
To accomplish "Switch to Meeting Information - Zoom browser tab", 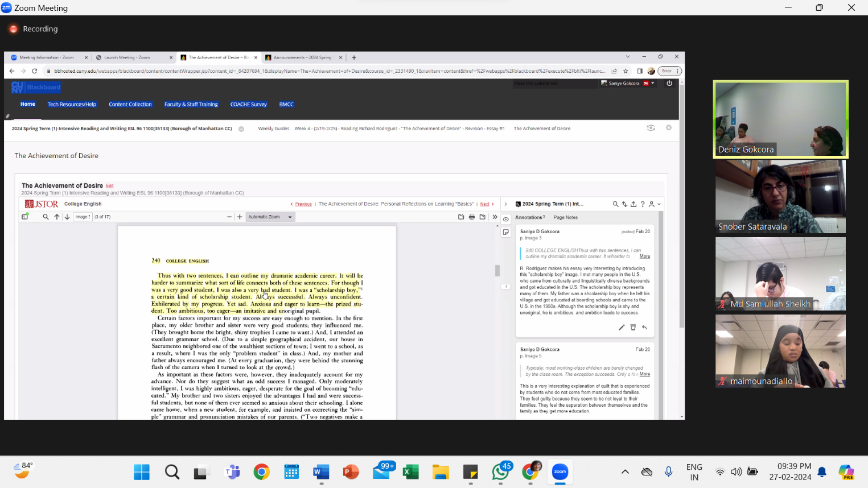I will click(50, 57).
